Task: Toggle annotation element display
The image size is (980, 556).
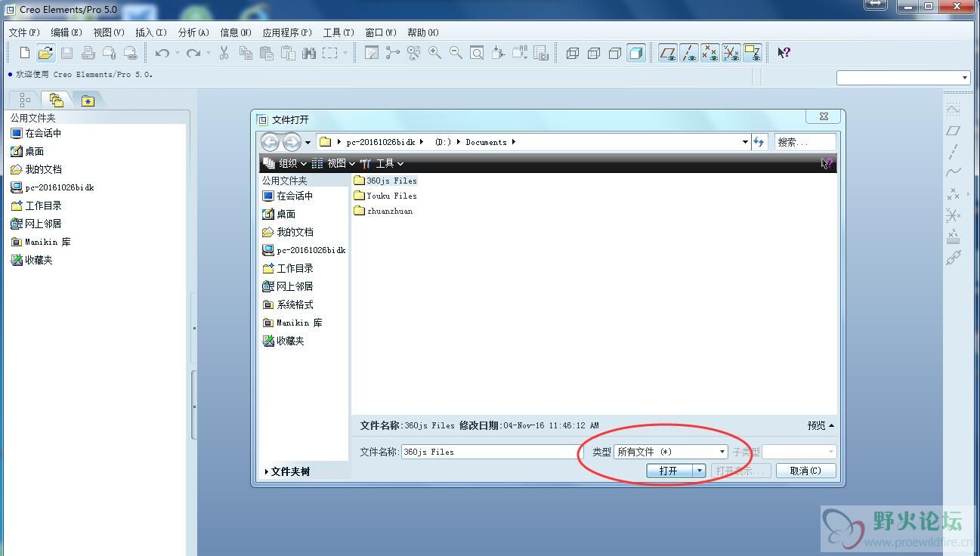Action: pyautogui.click(x=752, y=53)
